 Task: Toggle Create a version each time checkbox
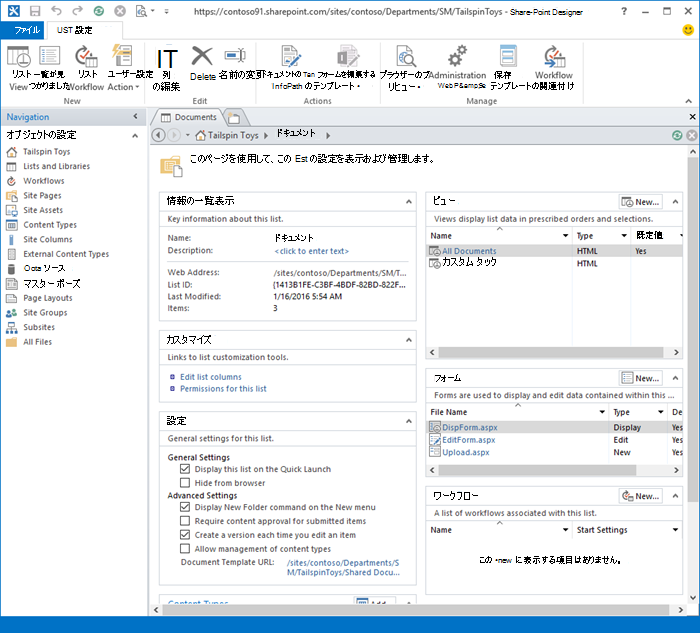(185, 534)
